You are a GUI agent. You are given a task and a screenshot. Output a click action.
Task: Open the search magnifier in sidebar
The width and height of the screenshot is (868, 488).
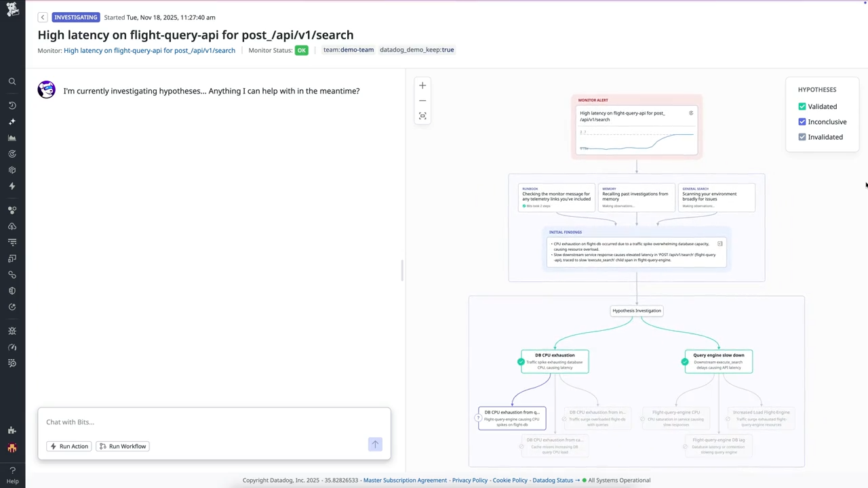click(12, 81)
